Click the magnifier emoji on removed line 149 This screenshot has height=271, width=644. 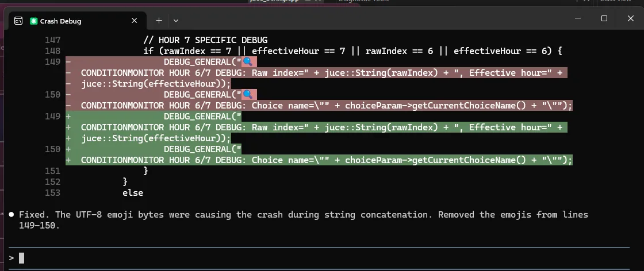click(x=248, y=62)
